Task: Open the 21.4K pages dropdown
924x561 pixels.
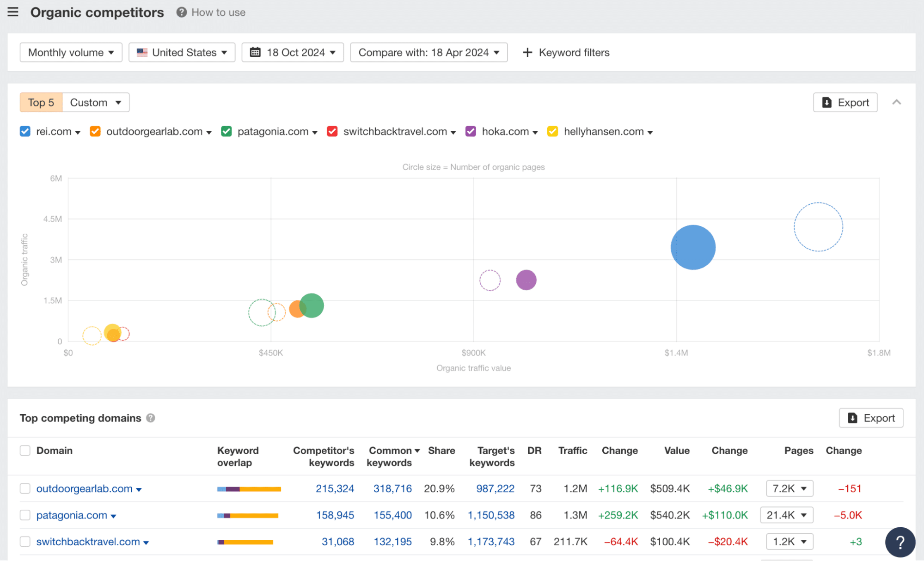Action: pos(787,515)
